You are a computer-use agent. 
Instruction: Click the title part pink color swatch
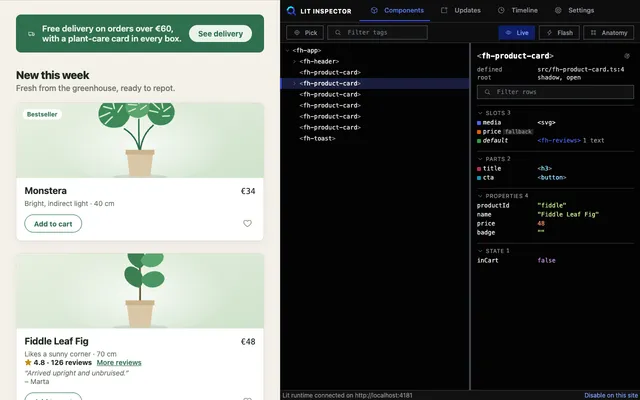point(479,169)
